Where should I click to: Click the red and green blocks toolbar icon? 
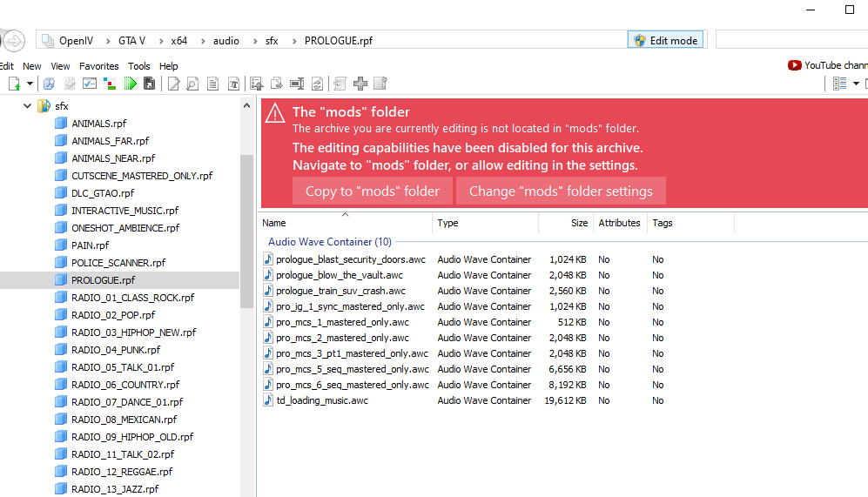110,84
